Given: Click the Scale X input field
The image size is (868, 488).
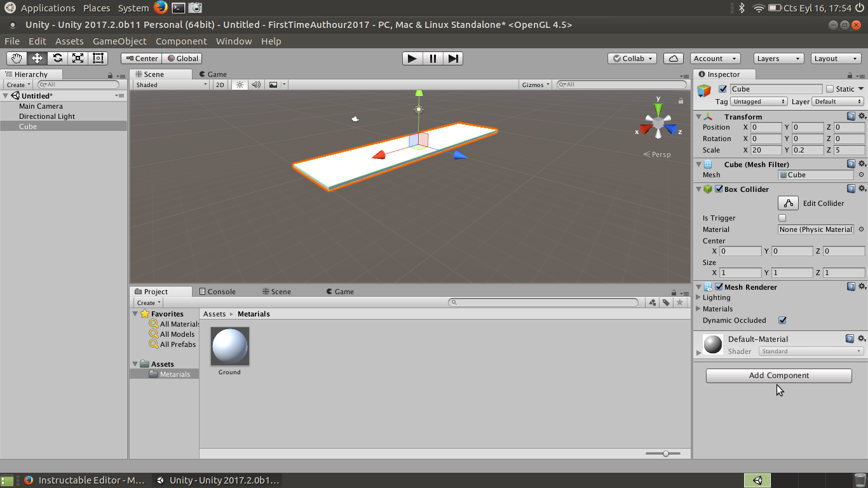Looking at the screenshot, I should click(x=766, y=150).
